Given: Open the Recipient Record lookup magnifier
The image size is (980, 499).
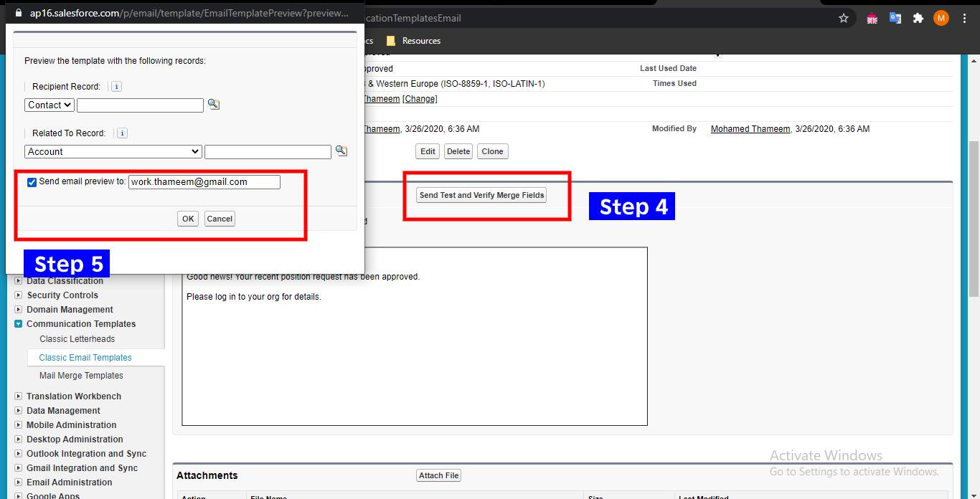Looking at the screenshot, I should 215,105.
